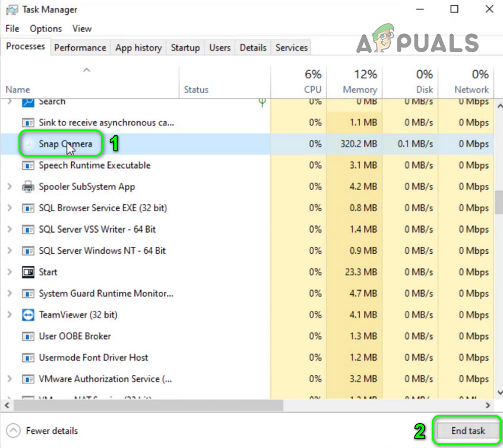Click the TeamViewer process icon
Screen dimensions: 503x448
tap(29, 314)
